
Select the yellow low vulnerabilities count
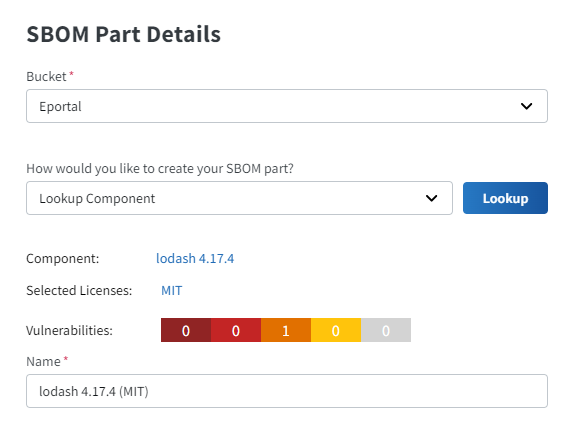pyautogui.click(x=336, y=330)
